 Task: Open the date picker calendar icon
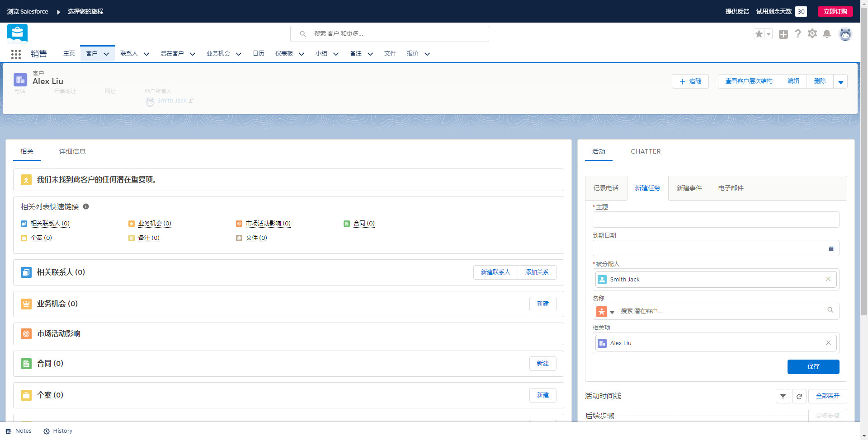click(831, 248)
